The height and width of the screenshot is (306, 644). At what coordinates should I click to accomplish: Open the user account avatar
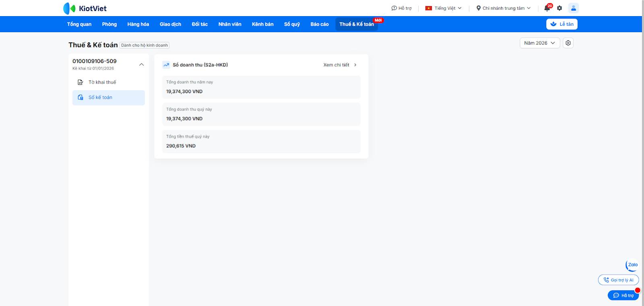[x=574, y=8]
